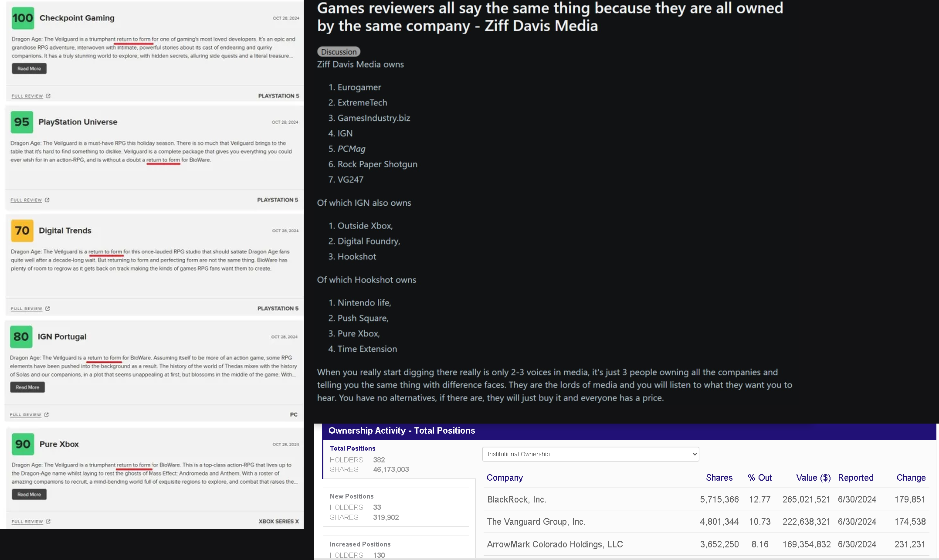Click the 100 score badge for Checkpoint Gaming
939x560 pixels.
tap(23, 18)
